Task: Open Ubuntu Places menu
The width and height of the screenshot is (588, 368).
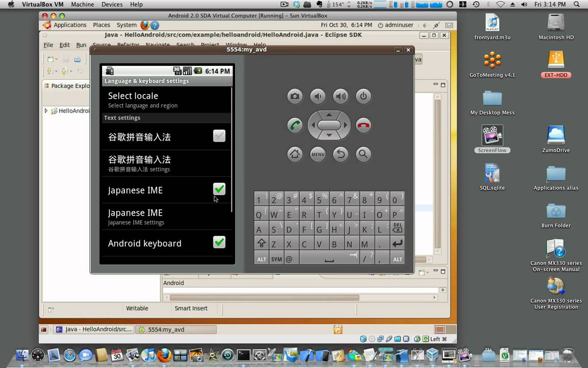Action: (101, 25)
